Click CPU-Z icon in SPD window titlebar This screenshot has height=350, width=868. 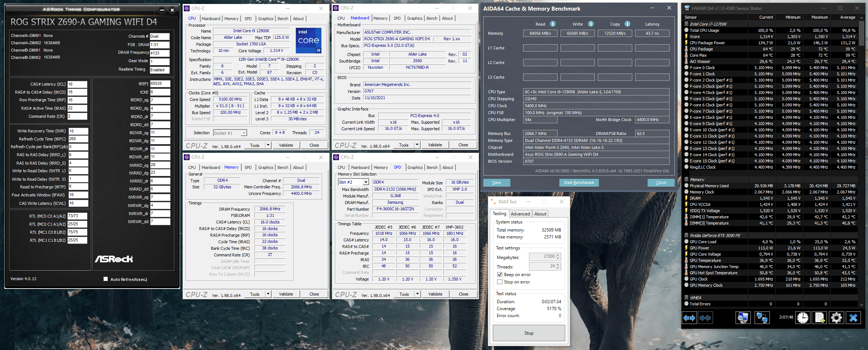336,157
